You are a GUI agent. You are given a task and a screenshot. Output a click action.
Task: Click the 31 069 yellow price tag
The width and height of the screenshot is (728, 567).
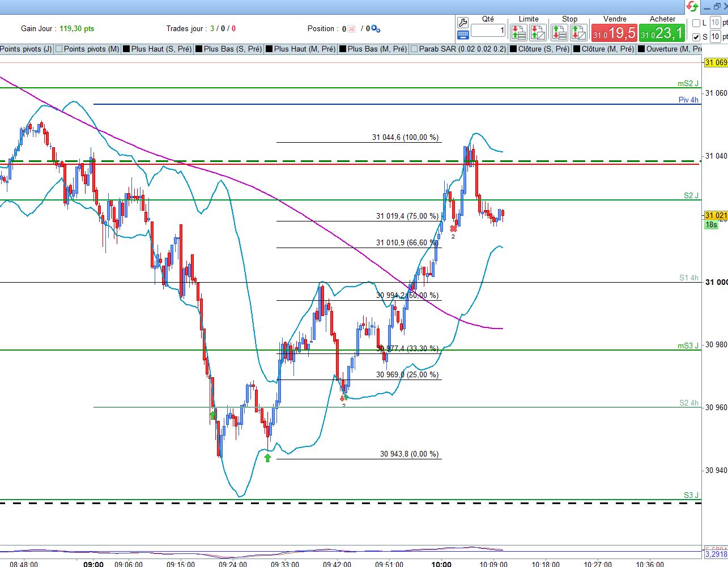pyautogui.click(x=716, y=62)
